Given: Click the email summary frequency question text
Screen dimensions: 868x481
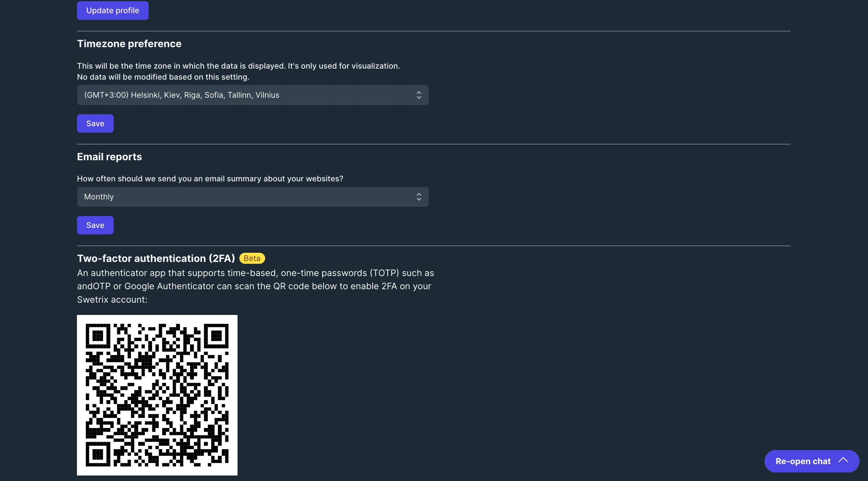Looking at the screenshot, I should click(x=210, y=179).
